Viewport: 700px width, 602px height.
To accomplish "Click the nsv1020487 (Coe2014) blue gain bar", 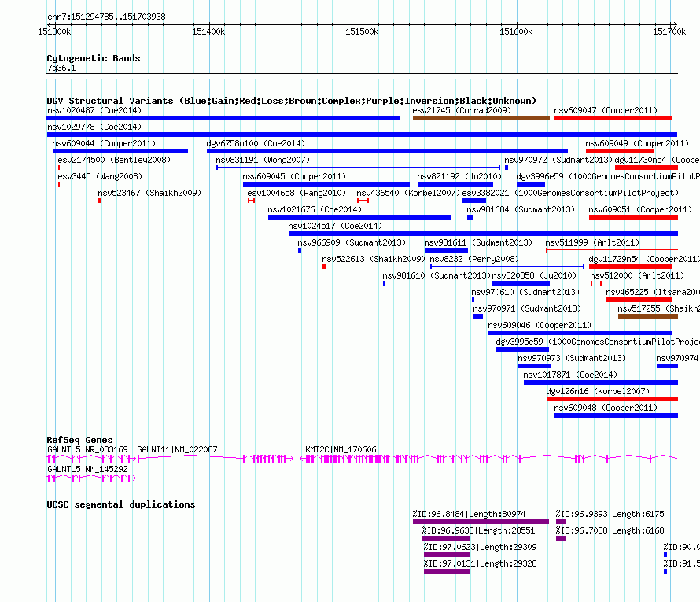I will click(x=223, y=118).
